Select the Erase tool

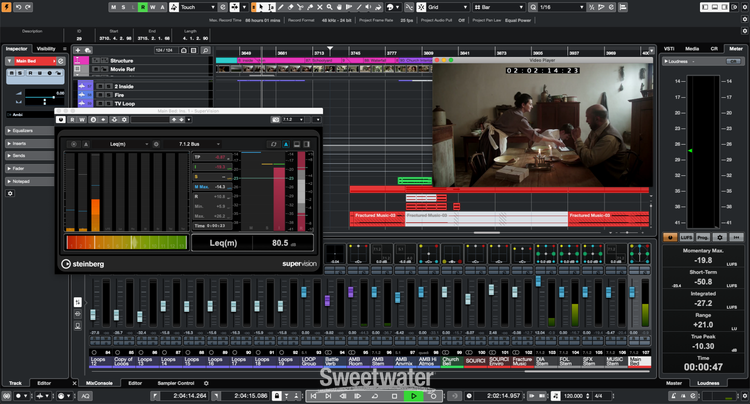coord(290,7)
